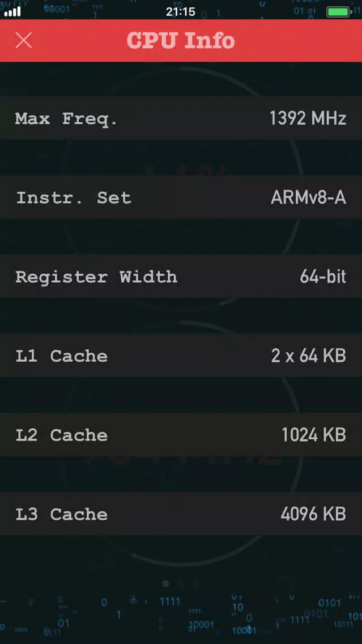Viewport: 362px width, 644px height.
Task: Tap the ARMv8-A value
Action: pos(308,198)
